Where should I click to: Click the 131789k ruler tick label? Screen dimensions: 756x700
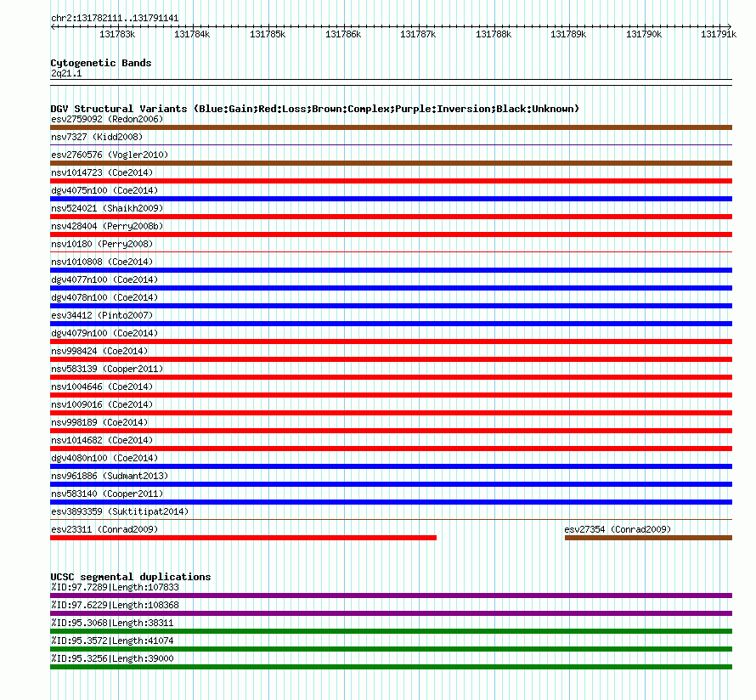point(568,34)
